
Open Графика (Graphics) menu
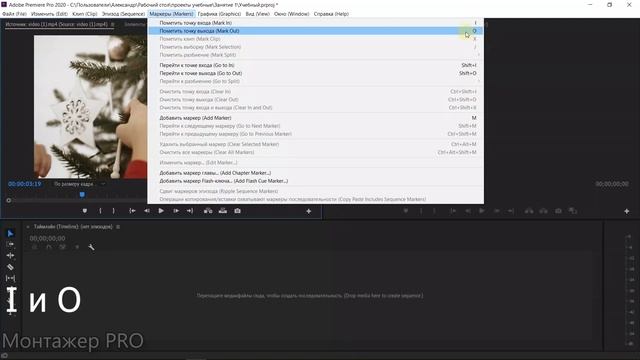pyautogui.click(x=219, y=14)
